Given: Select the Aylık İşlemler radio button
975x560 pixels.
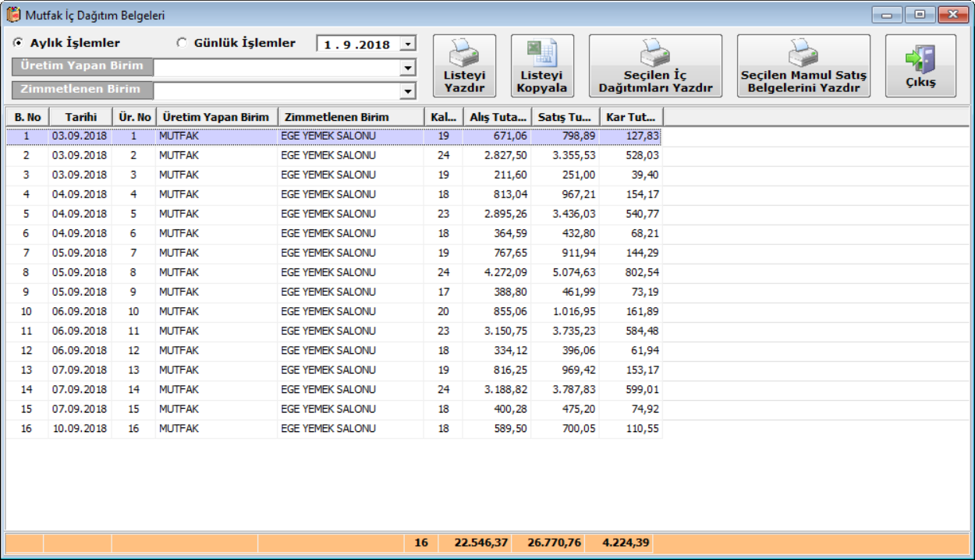Looking at the screenshot, I should 18,43.
